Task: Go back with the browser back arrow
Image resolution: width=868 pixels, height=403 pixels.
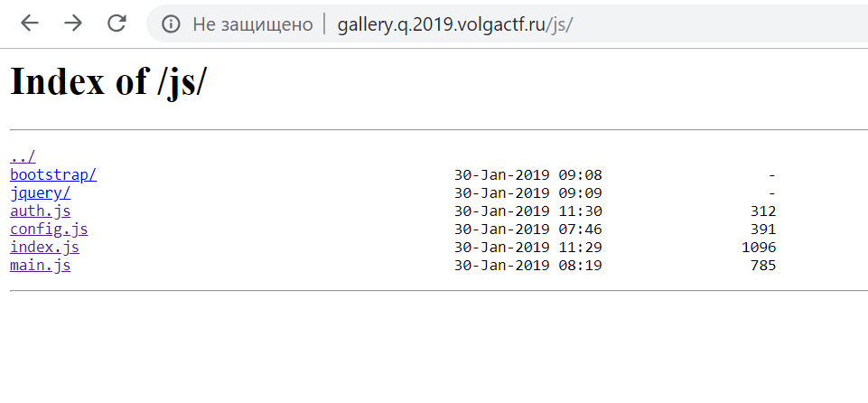Action: pos(29,23)
